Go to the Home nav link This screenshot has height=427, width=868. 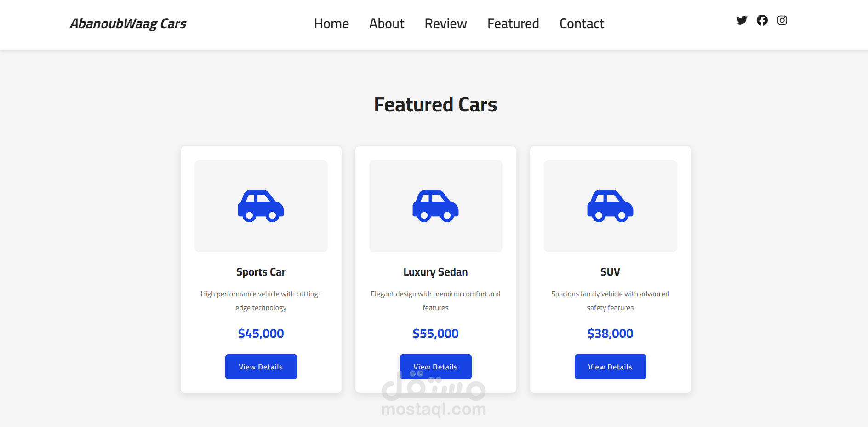pyautogui.click(x=331, y=23)
